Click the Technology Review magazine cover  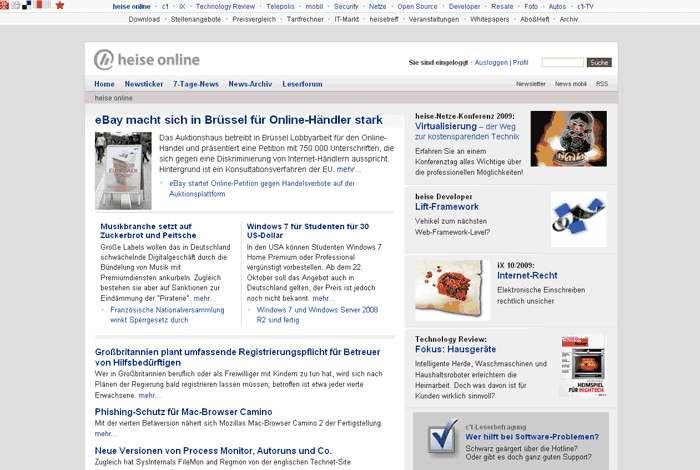[x=583, y=366]
